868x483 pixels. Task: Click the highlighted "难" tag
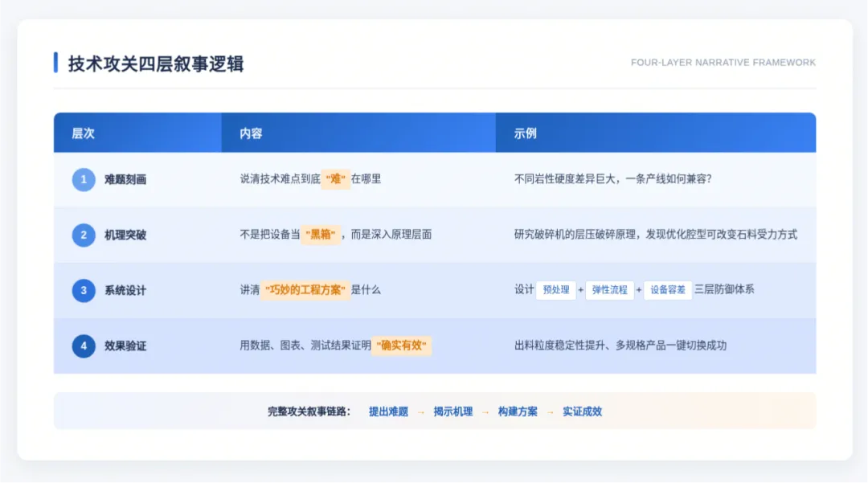click(x=335, y=178)
